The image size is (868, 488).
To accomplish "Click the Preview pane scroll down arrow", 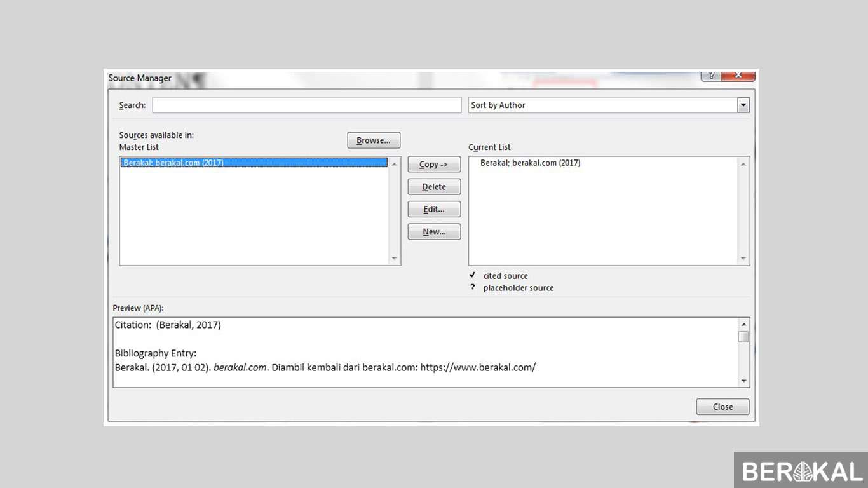I will click(743, 381).
